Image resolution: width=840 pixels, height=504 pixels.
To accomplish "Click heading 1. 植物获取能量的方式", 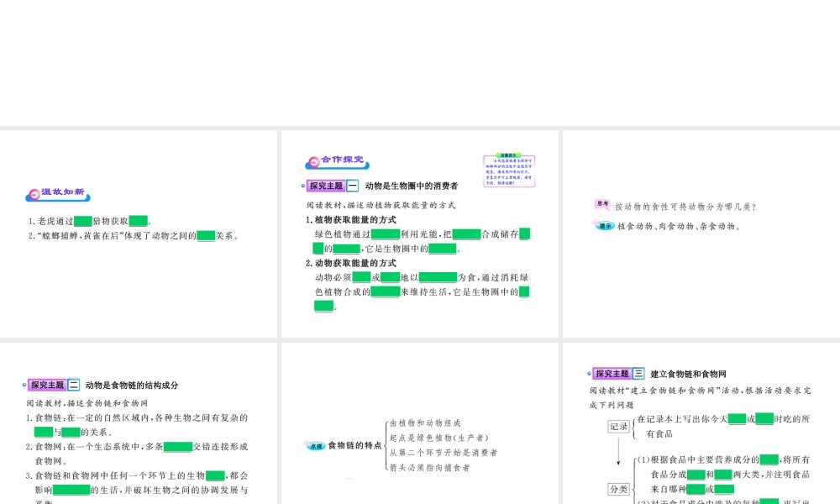I will 351,219.
